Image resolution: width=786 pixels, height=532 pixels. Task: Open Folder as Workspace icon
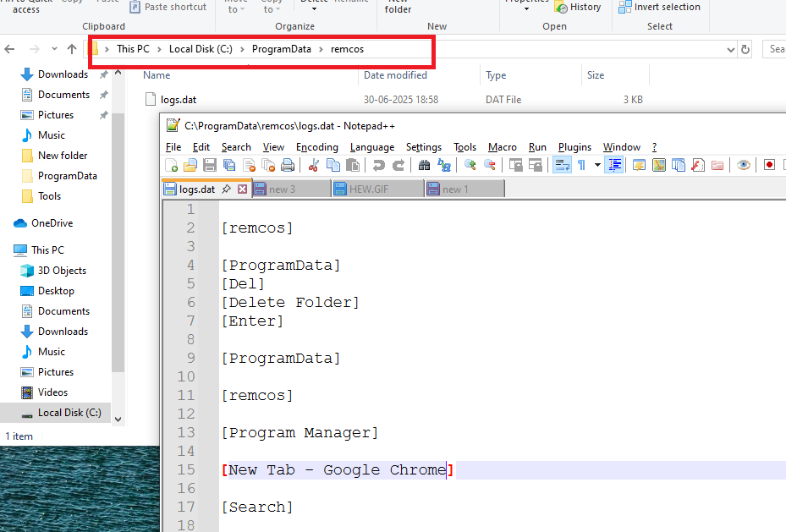(x=717, y=165)
